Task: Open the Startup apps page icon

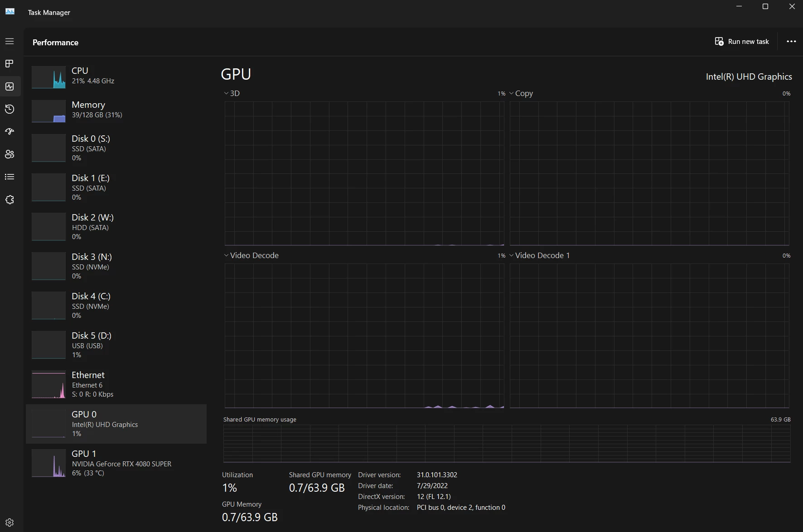Action: pyautogui.click(x=10, y=132)
